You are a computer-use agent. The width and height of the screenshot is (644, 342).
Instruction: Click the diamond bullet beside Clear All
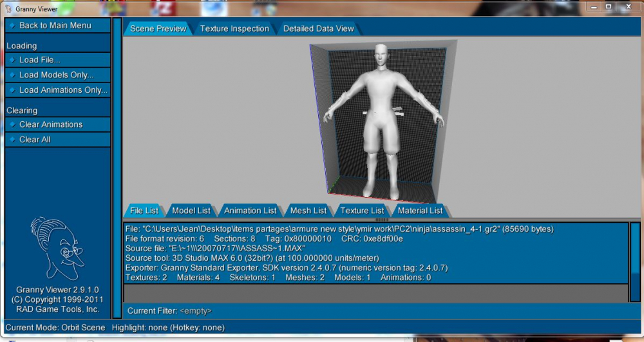click(12, 140)
